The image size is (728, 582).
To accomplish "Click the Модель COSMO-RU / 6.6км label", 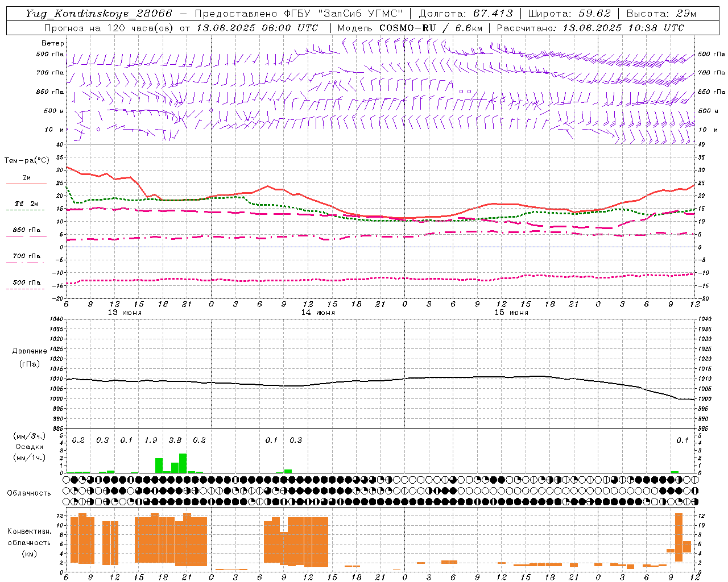I will click(x=409, y=28).
